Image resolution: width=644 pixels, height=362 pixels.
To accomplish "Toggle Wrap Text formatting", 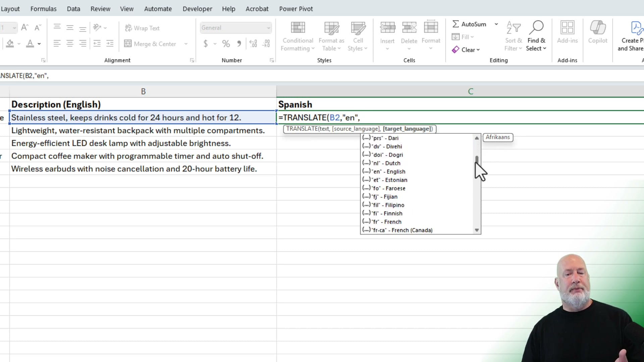I will [x=142, y=28].
